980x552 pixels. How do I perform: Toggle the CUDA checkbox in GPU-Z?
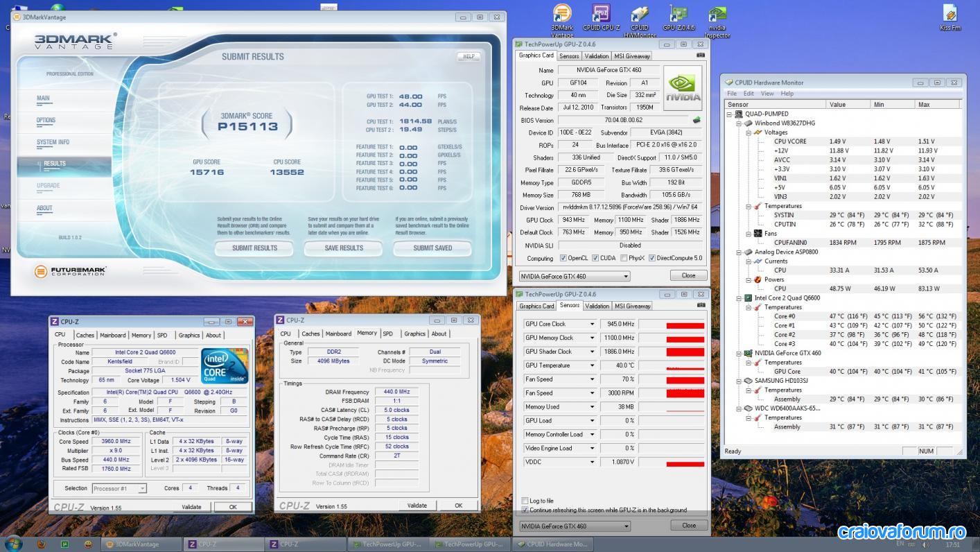coord(595,258)
